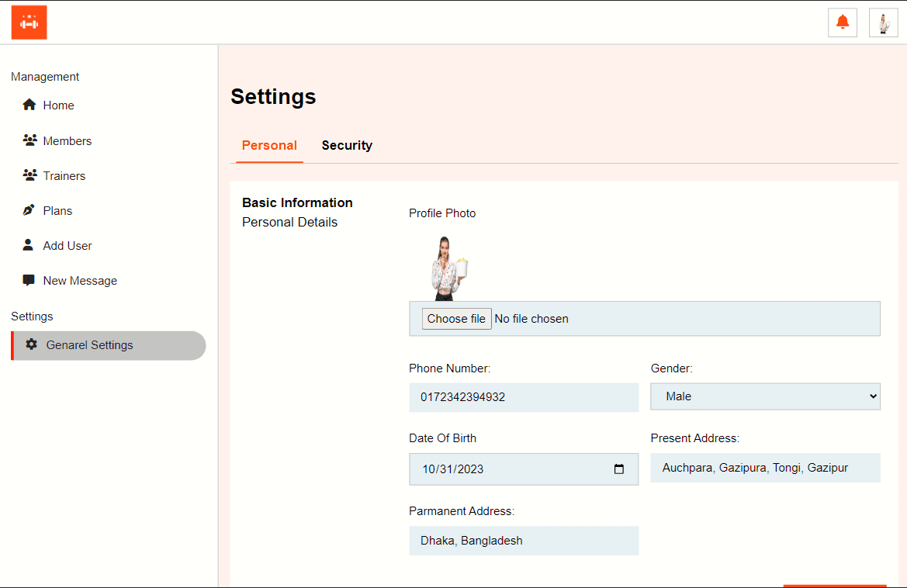Open the Gender dropdown

pyautogui.click(x=765, y=396)
